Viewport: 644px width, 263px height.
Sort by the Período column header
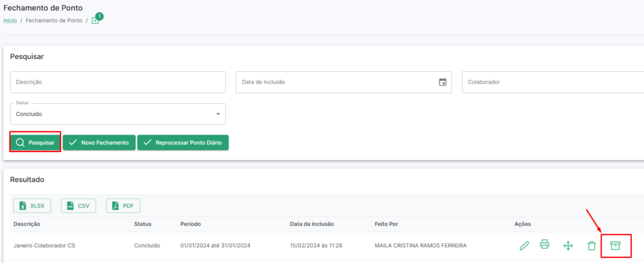click(190, 224)
